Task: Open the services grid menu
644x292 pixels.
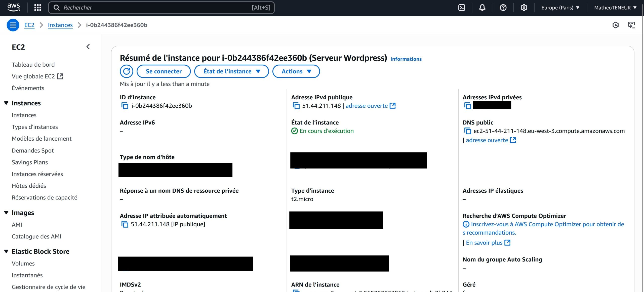Action: tap(38, 8)
